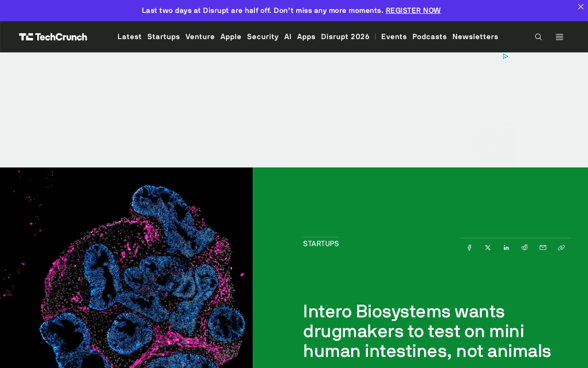Open the Startups nav item
This screenshot has width=588, height=368.
pyautogui.click(x=164, y=36)
